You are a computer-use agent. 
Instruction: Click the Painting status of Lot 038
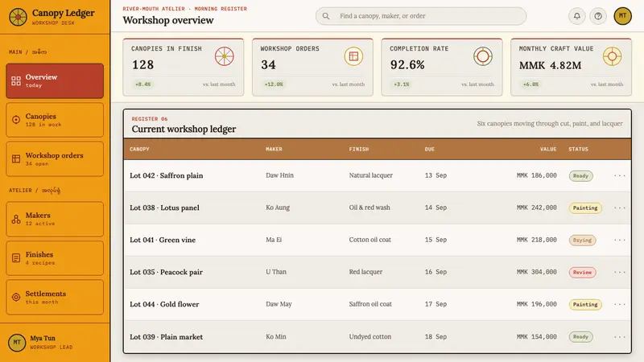pos(585,208)
